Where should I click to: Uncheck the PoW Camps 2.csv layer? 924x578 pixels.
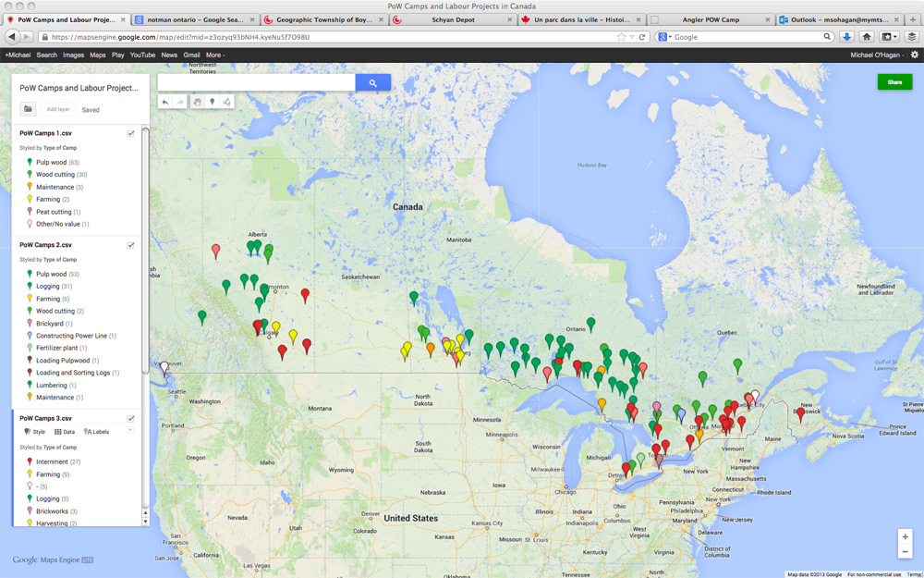131,245
